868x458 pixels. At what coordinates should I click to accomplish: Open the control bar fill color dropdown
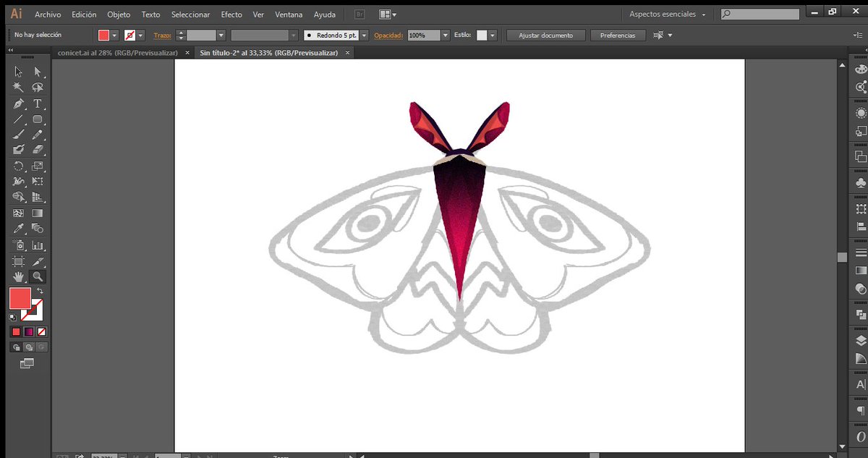116,35
